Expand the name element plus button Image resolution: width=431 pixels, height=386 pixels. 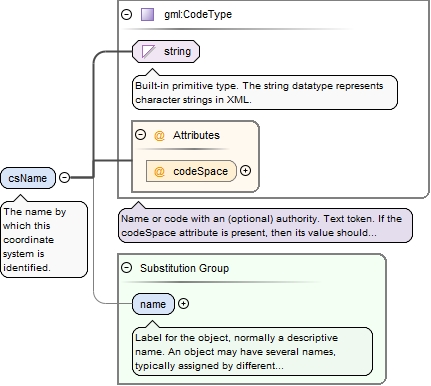pyautogui.click(x=183, y=303)
